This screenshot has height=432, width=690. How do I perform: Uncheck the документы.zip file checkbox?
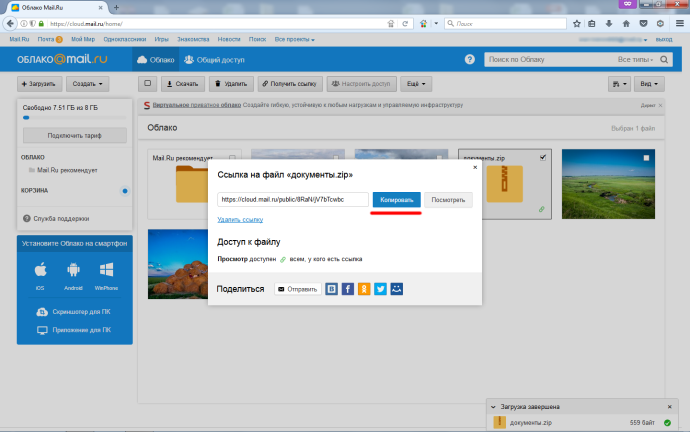tap(543, 158)
